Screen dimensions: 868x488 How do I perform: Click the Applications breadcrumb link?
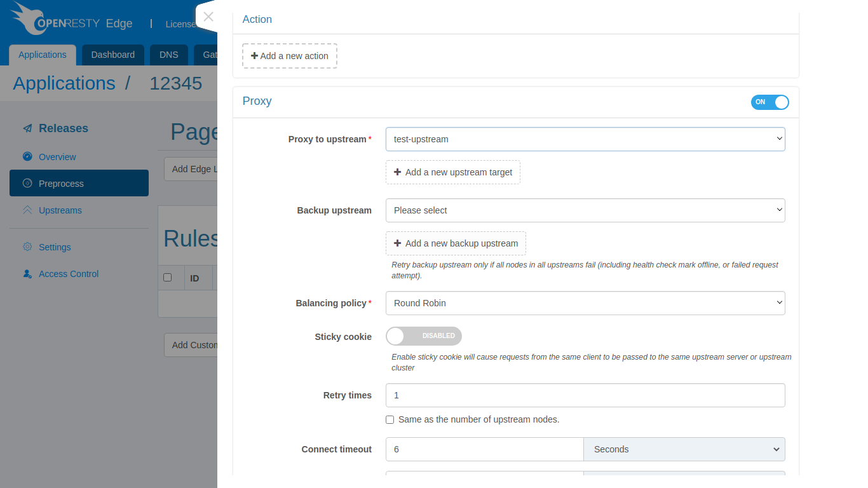pyautogui.click(x=64, y=83)
